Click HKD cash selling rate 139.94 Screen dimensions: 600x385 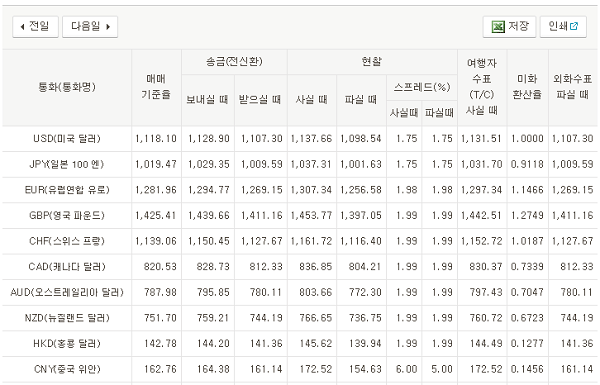pos(365,344)
